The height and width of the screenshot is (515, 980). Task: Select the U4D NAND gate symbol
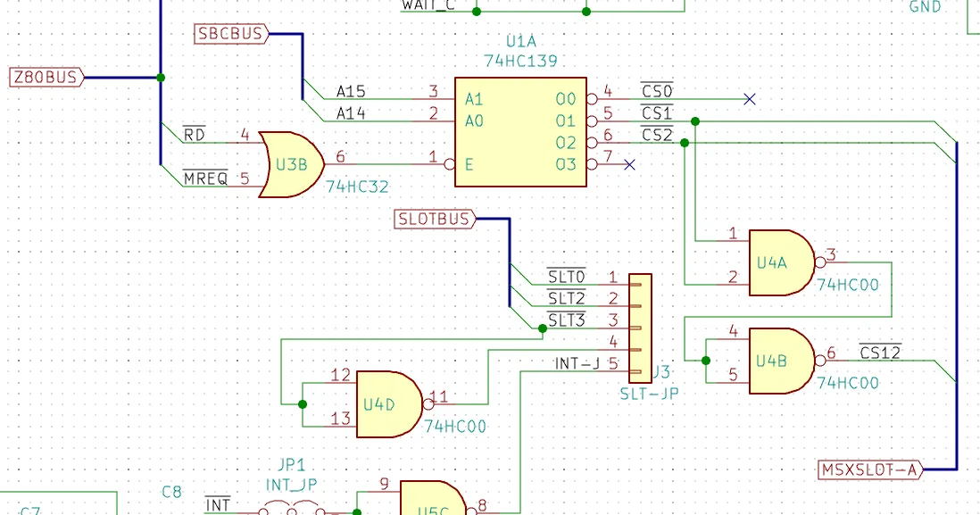click(394, 404)
